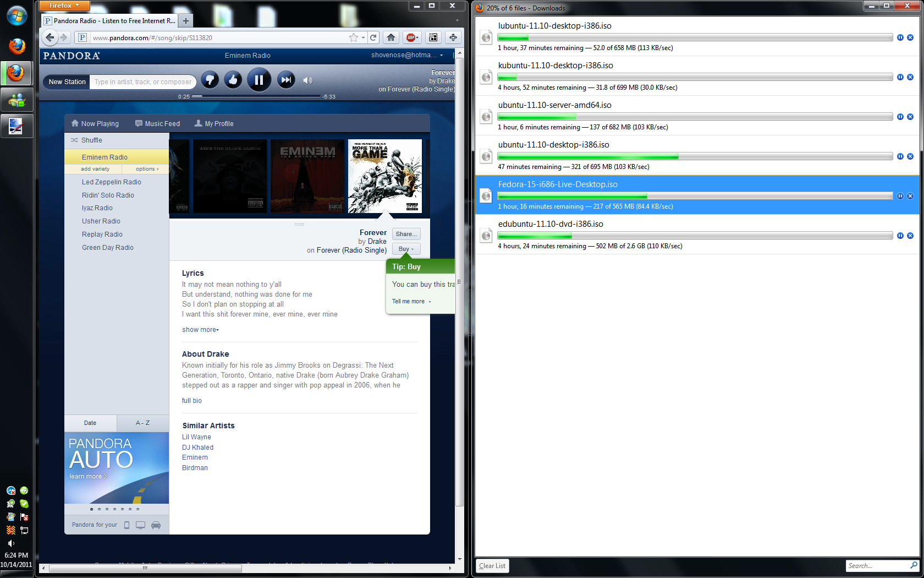Click the taskbar volume speaker icon

coord(10,543)
